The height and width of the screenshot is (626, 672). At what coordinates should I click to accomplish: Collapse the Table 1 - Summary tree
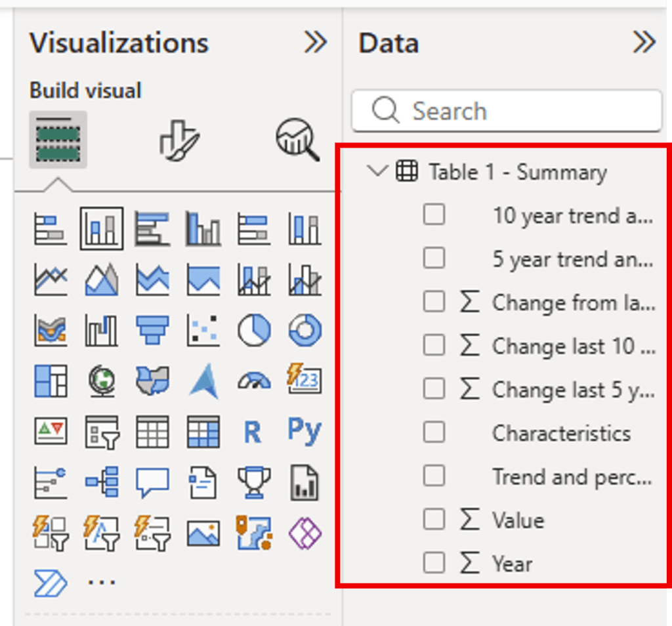pyautogui.click(x=377, y=172)
